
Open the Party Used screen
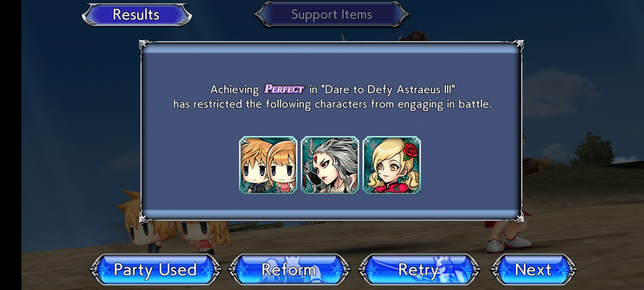pyautogui.click(x=155, y=270)
